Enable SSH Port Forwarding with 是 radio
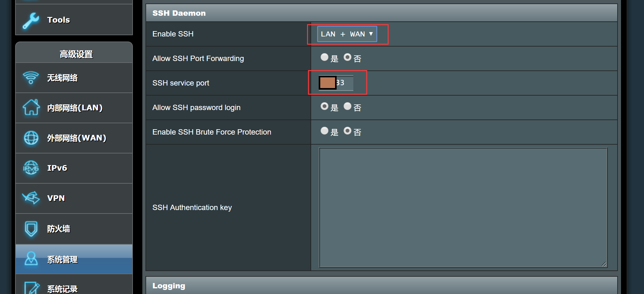The image size is (644, 294). tap(324, 57)
